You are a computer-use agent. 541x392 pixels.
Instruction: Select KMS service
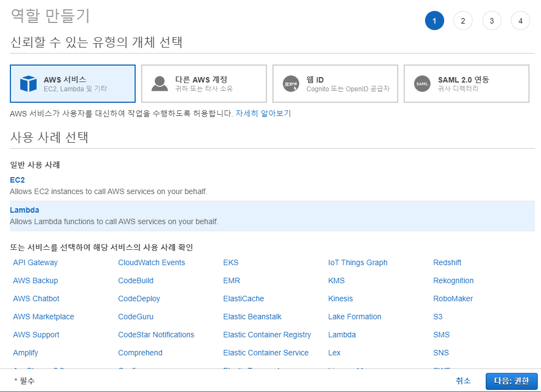pos(336,280)
